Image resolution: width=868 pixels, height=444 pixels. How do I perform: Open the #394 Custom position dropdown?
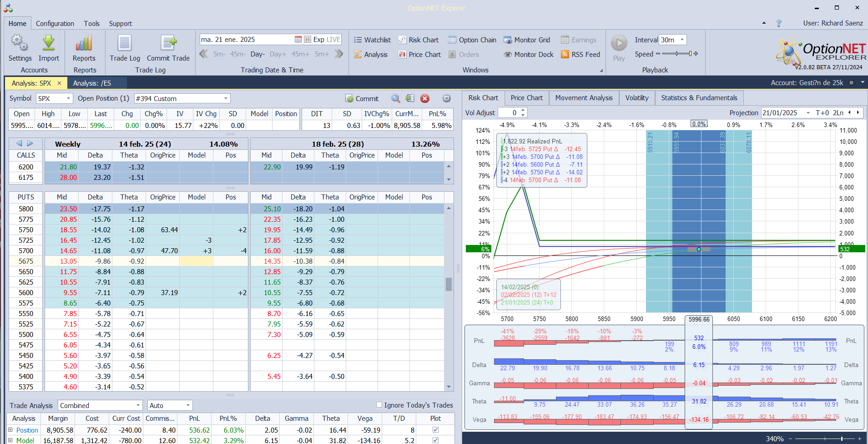click(x=226, y=98)
